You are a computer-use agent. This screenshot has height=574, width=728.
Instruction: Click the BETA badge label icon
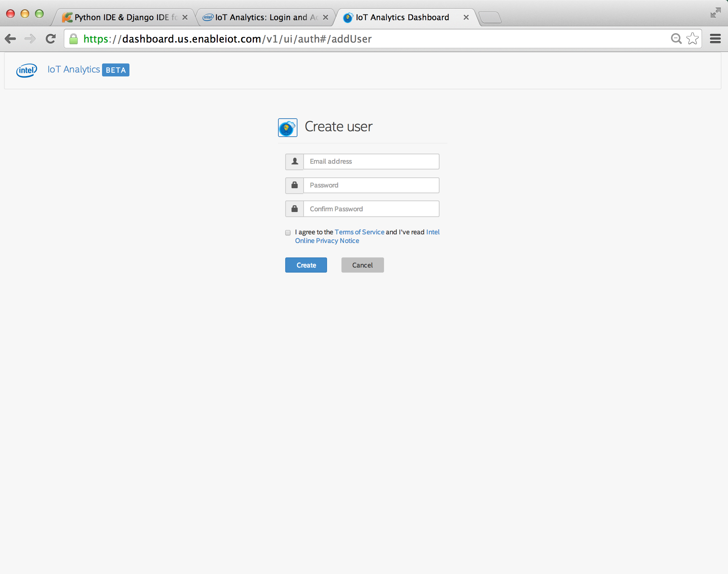pos(116,70)
